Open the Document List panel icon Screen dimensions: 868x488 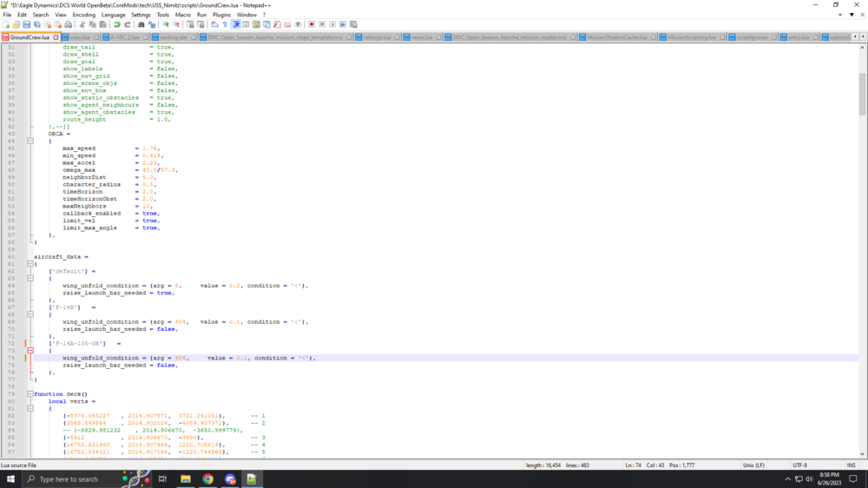coord(266,24)
